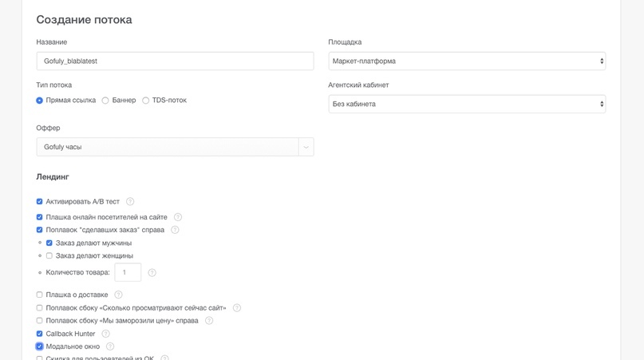Expand Агентский кабинет dropdown

pos(467,104)
